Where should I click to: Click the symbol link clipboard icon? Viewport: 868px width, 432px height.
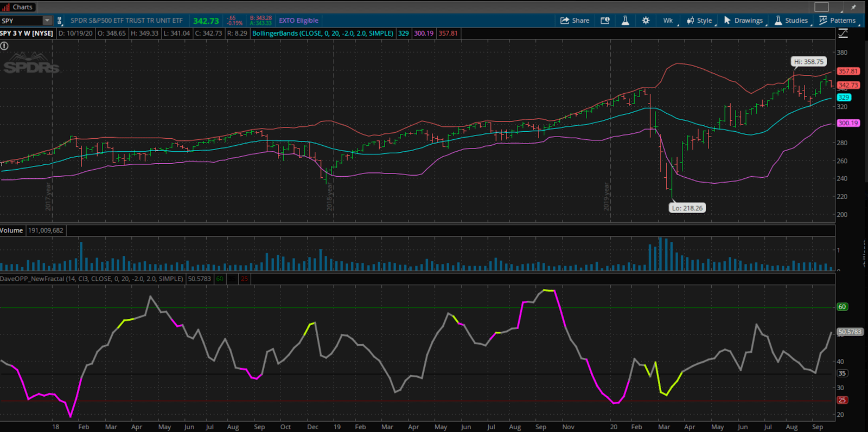(x=59, y=21)
